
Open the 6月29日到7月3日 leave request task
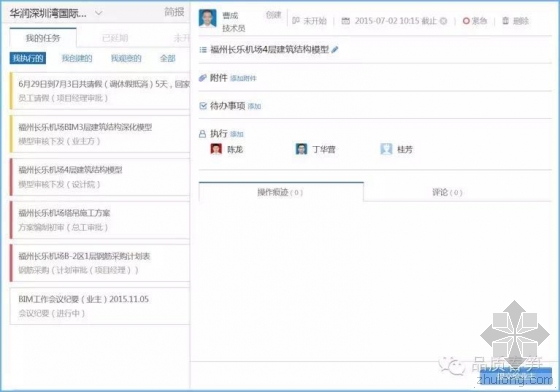tap(100, 91)
